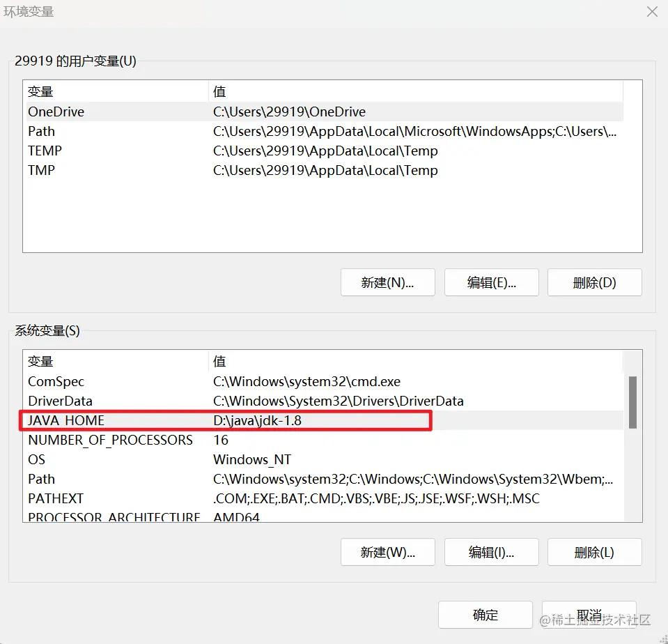Click the 变量 column header in user variables

tap(117, 91)
